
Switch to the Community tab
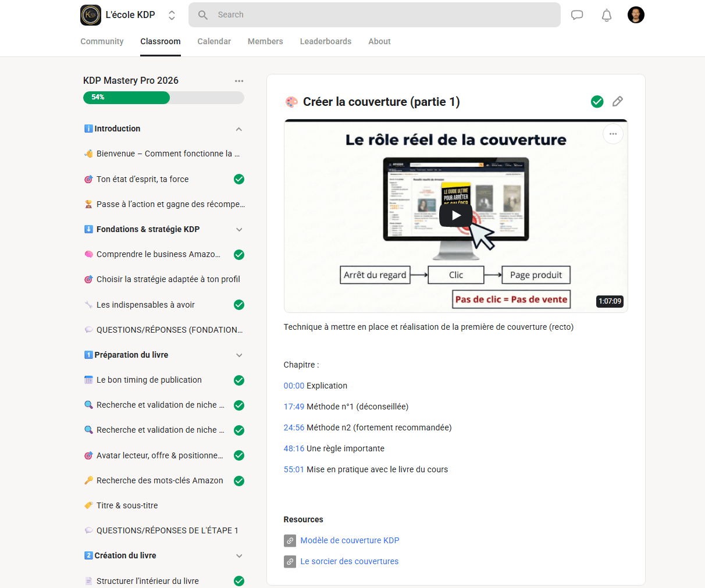[x=102, y=41]
